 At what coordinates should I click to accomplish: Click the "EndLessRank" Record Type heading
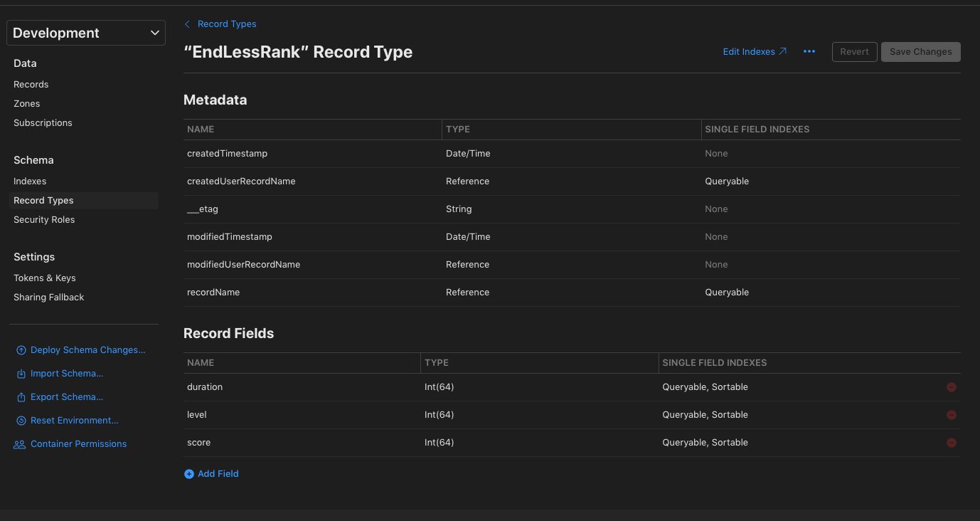pos(298,52)
